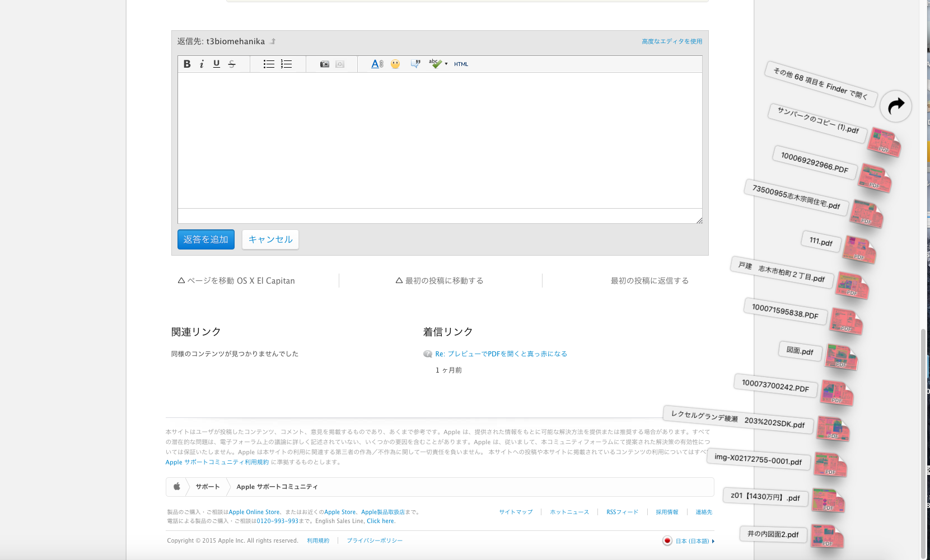Use the advanced editor link
930x560 pixels.
(x=672, y=41)
